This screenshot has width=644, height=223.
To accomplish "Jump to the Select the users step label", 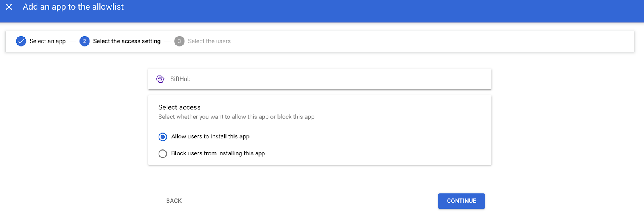I will click(x=209, y=41).
